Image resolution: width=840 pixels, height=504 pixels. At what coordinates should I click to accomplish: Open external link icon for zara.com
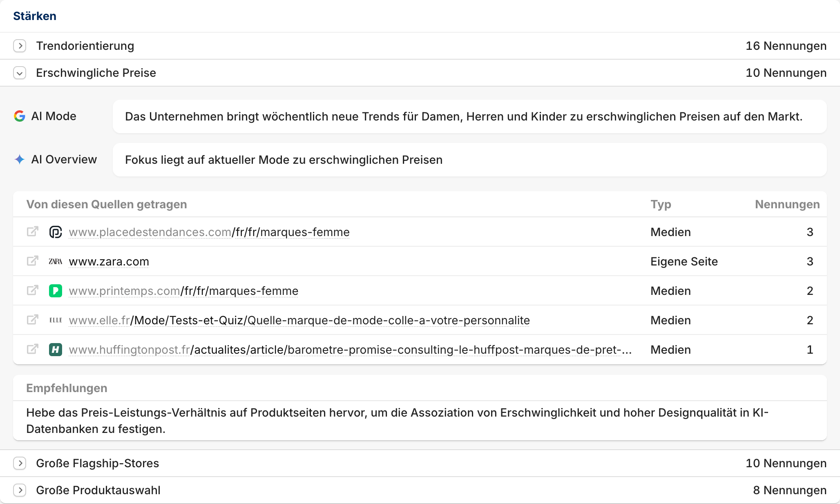pyautogui.click(x=33, y=261)
